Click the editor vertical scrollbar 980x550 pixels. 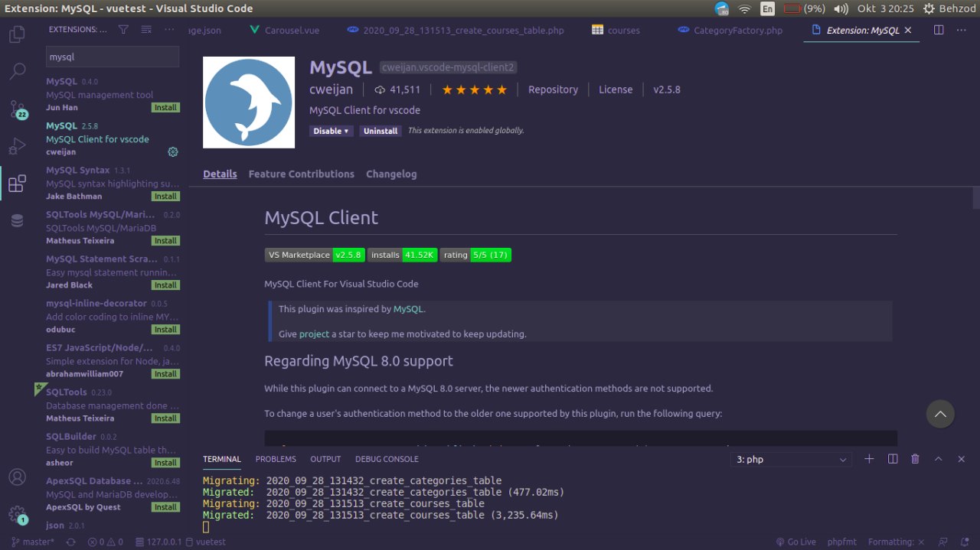[976, 197]
